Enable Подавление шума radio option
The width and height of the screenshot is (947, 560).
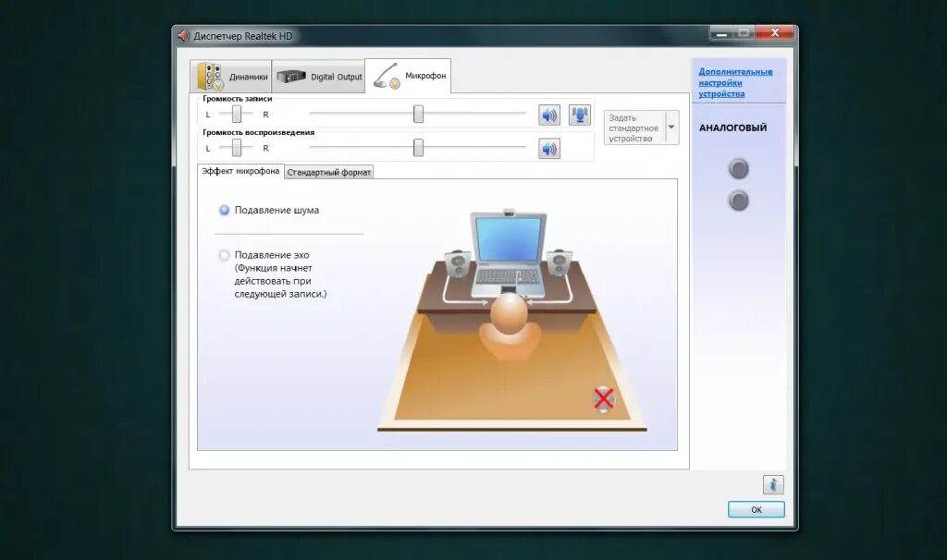224,210
